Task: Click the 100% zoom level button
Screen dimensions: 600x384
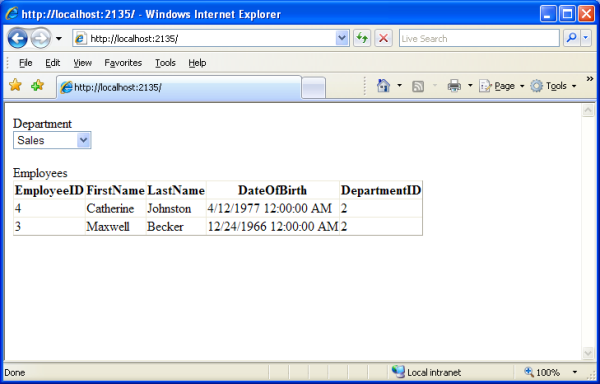Action: tap(542, 372)
